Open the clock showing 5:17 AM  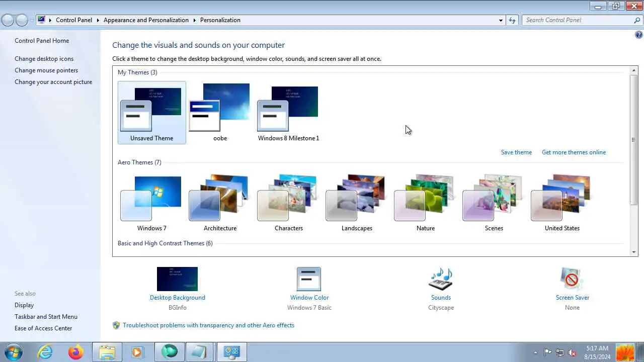click(x=597, y=352)
